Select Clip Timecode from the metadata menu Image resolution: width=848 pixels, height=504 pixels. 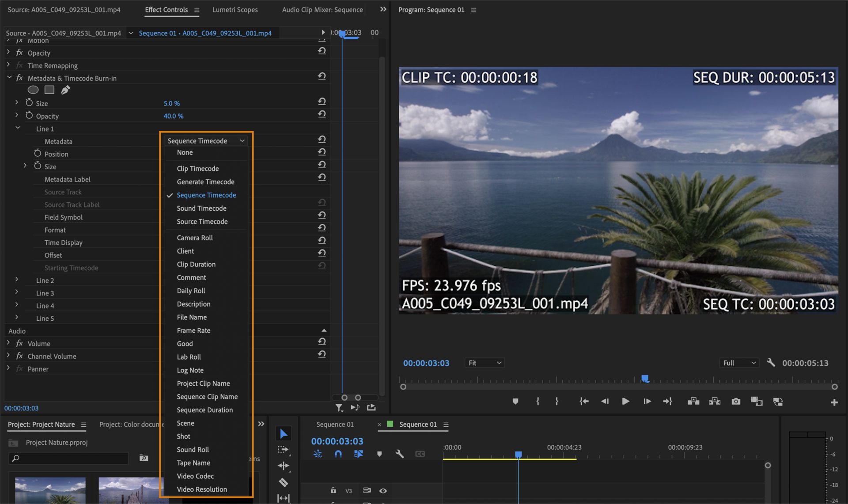[x=197, y=168]
